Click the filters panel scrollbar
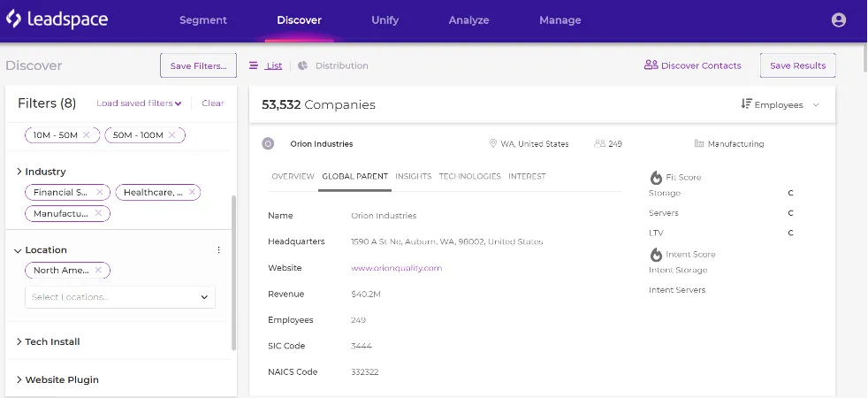This screenshot has height=398, width=868. 233,272
